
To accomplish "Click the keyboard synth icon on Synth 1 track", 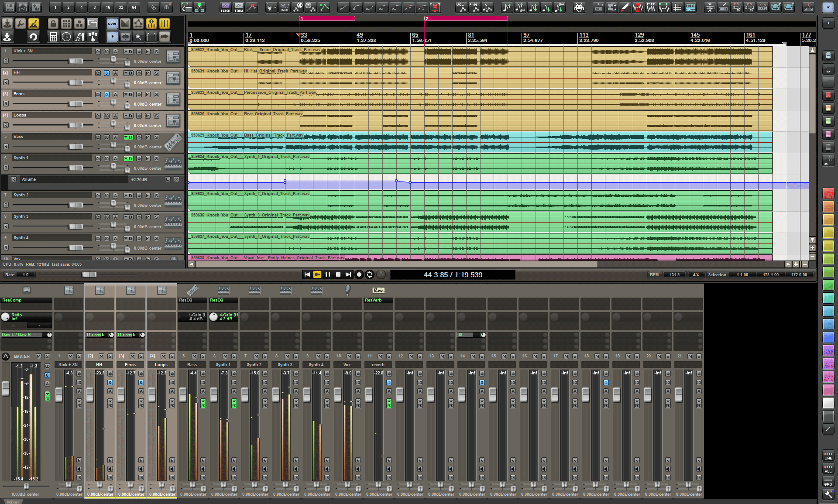I will (173, 163).
